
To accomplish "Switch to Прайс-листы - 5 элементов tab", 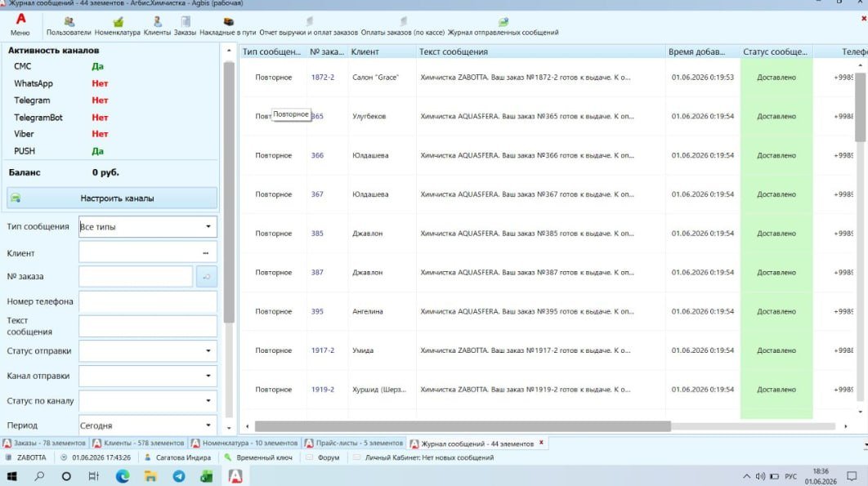I will coord(354,444).
